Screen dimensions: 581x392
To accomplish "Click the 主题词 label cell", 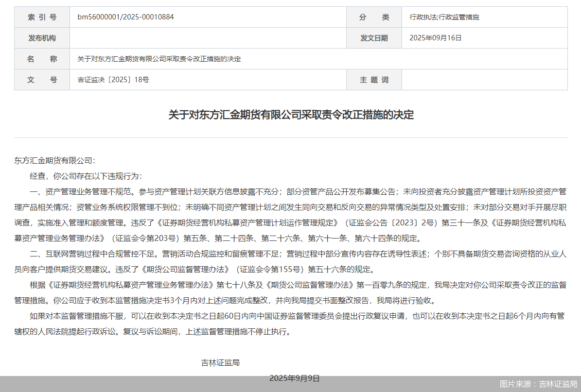I will pyautogui.click(x=374, y=80).
